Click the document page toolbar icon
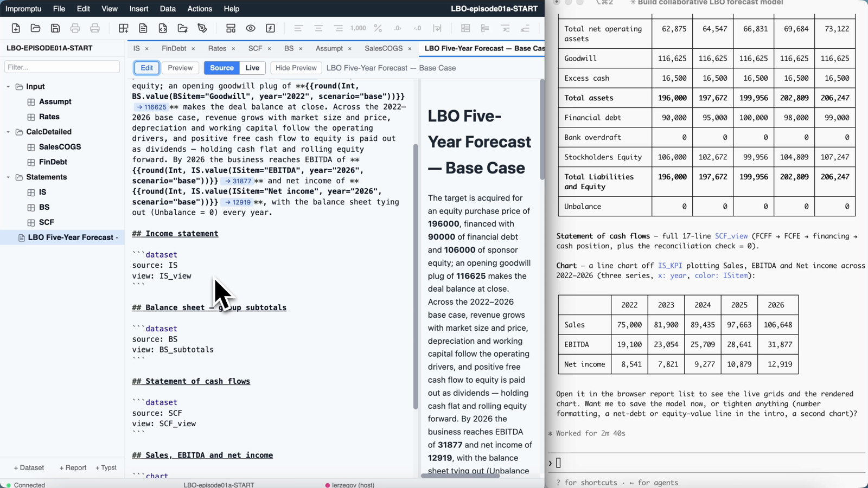The image size is (868, 488). [x=143, y=28]
